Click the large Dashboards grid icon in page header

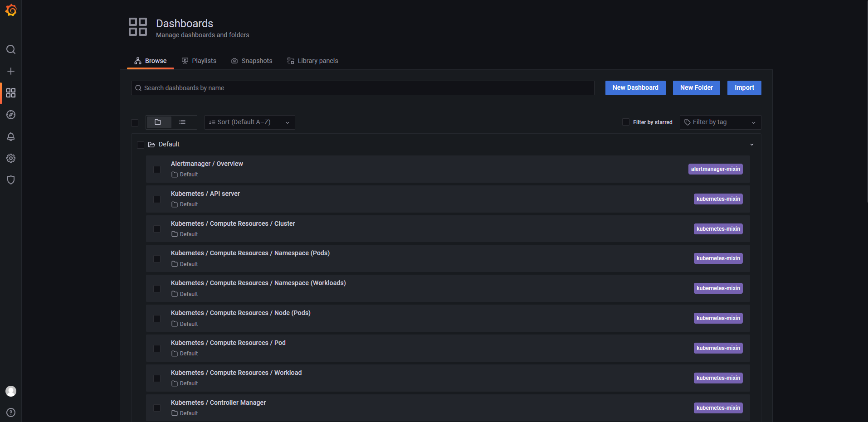click(138, 27)
